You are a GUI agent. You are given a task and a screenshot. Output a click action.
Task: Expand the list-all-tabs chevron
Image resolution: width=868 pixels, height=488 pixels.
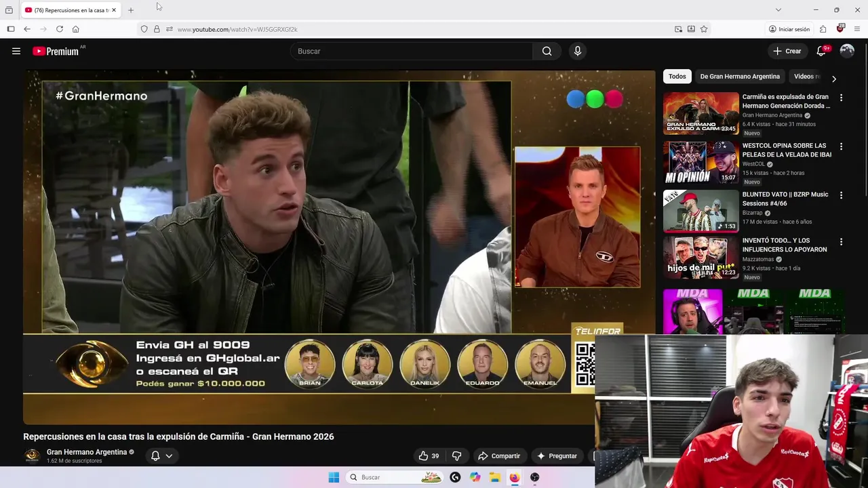pyautogui.click(x=778, y=10)
